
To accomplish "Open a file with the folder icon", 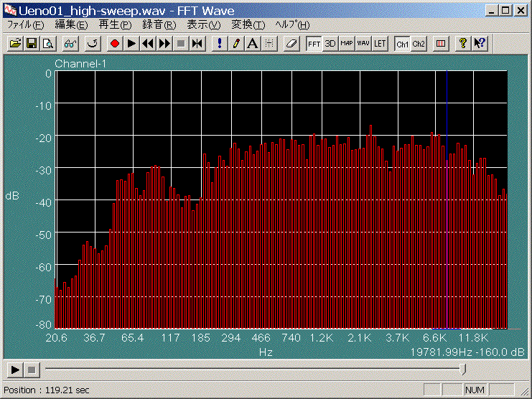I will (15, 44).
